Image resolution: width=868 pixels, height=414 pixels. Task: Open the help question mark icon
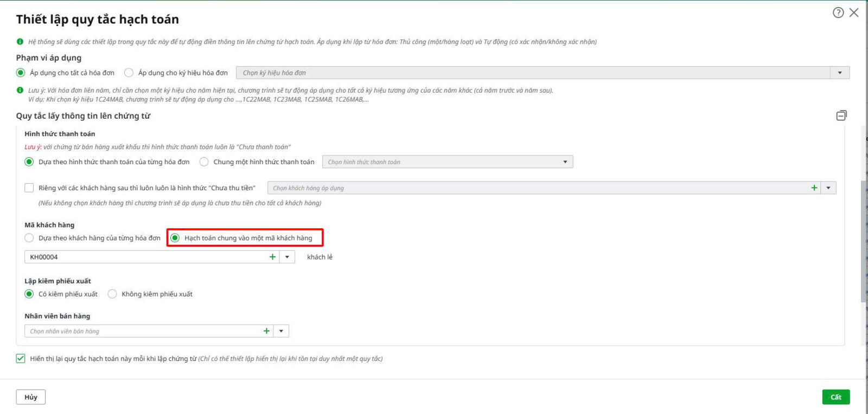tap(838, 12)
